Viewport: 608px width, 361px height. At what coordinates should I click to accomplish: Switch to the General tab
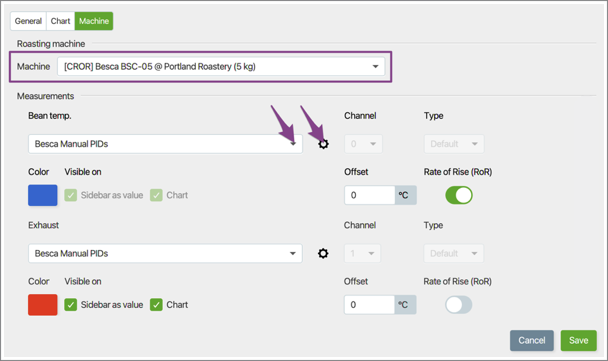click(28, 21)
